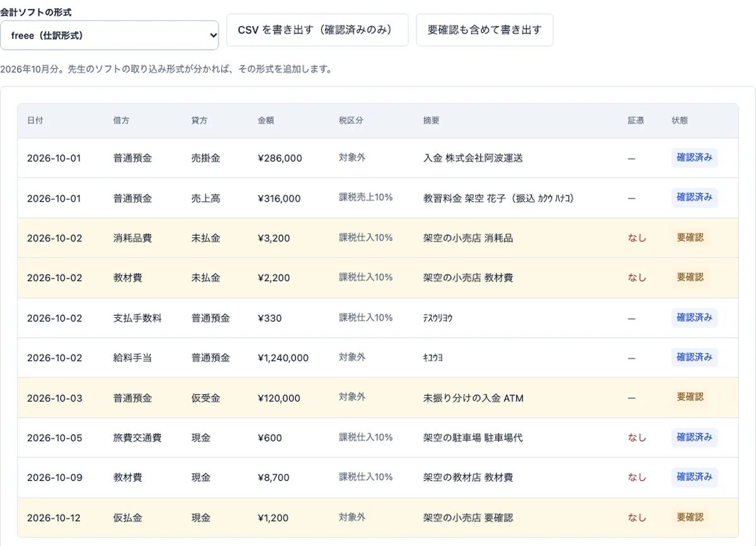
Task: Click 給料手当 debit account cell
Action: 132,358
